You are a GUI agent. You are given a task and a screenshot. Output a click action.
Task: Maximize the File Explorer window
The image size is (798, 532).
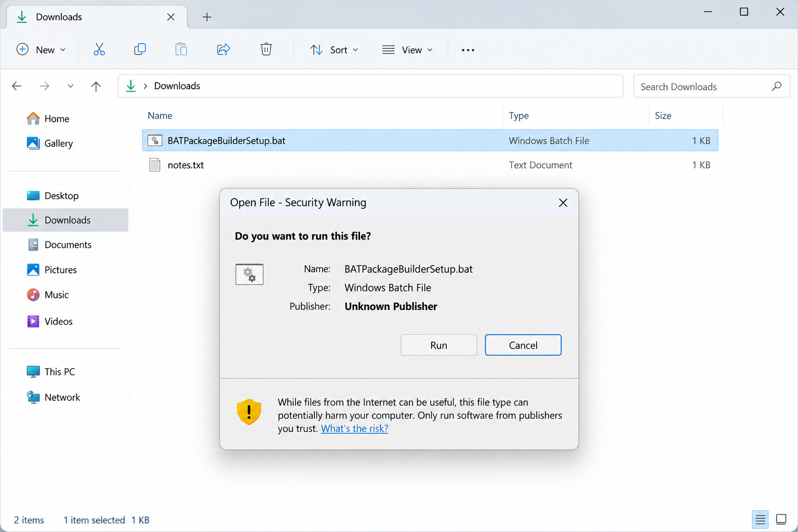point(744,11)
